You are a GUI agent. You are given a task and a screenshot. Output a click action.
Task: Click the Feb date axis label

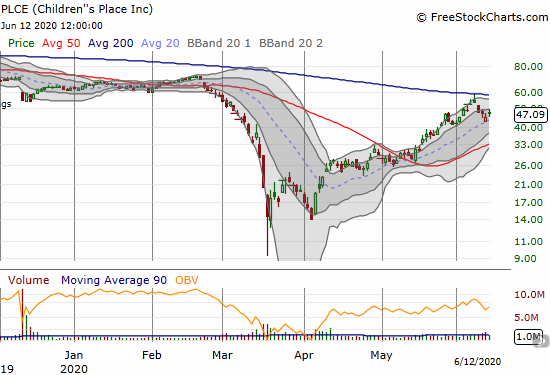click(152, 355)
